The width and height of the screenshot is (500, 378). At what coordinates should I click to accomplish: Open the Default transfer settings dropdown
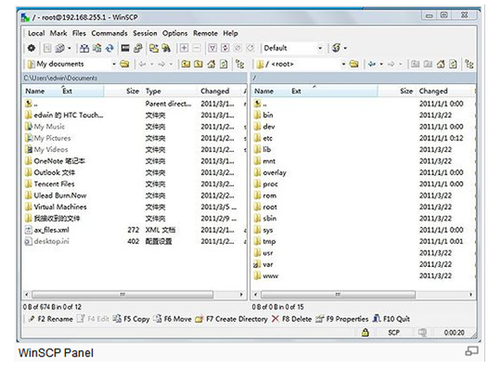pyautogui.click(x=320, y=48)
